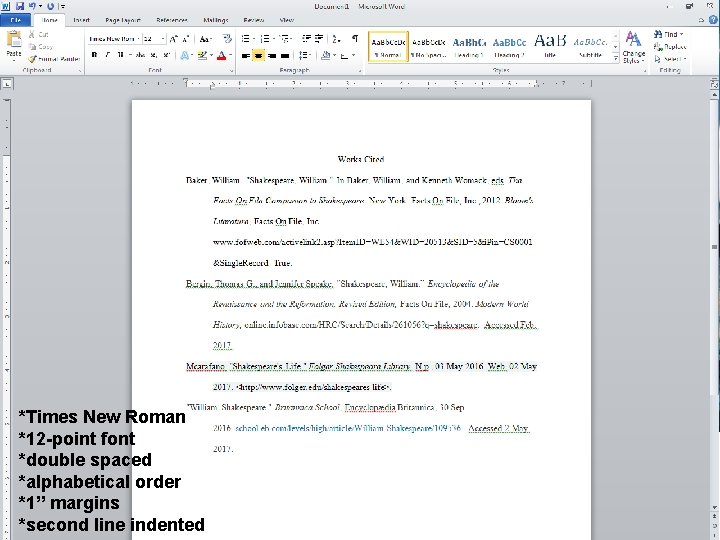Toggle align text left
Viewport: 720px width, 540px height.
(246, 56)
